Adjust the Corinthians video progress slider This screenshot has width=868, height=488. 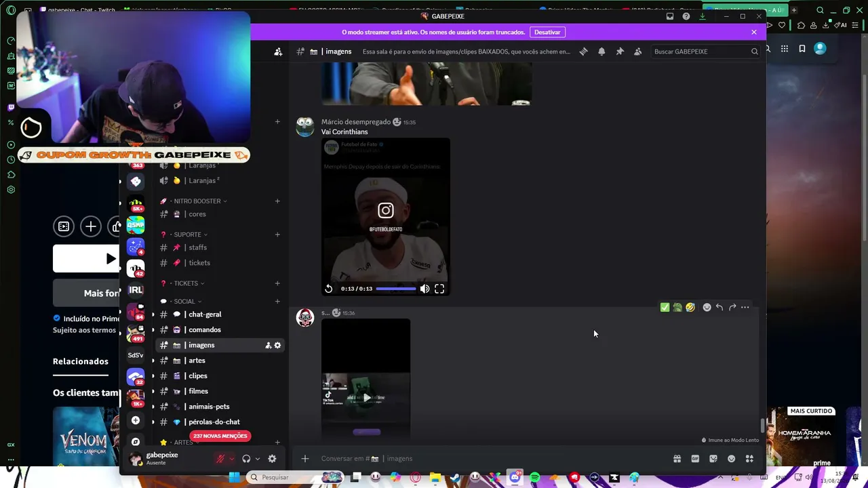tap(396, 289)
